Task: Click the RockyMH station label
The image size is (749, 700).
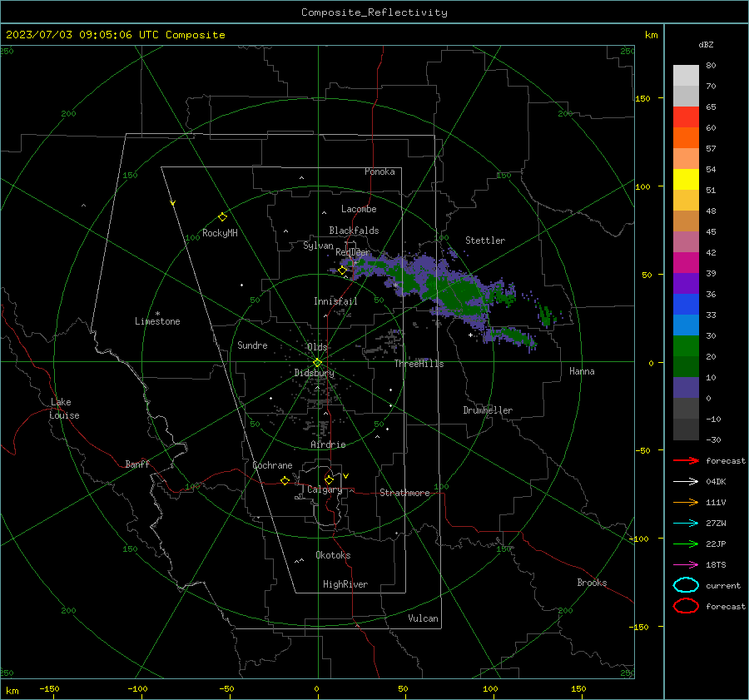Action: tap(220, 233)
